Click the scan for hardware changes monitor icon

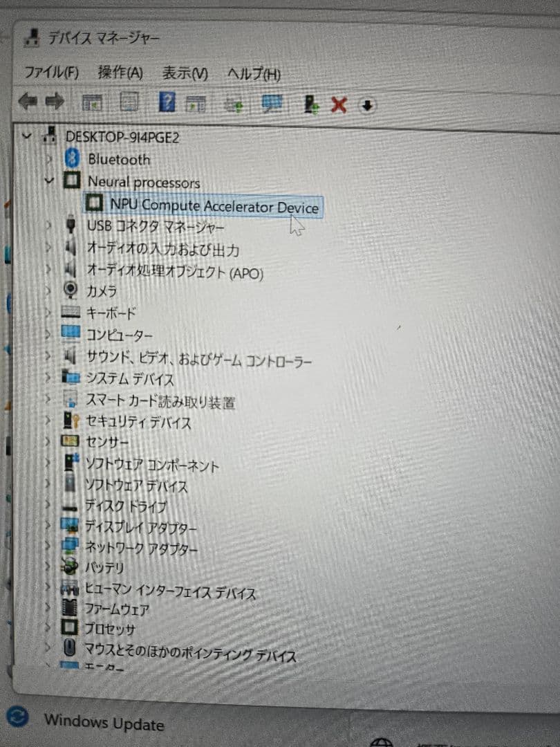point(272,104)
